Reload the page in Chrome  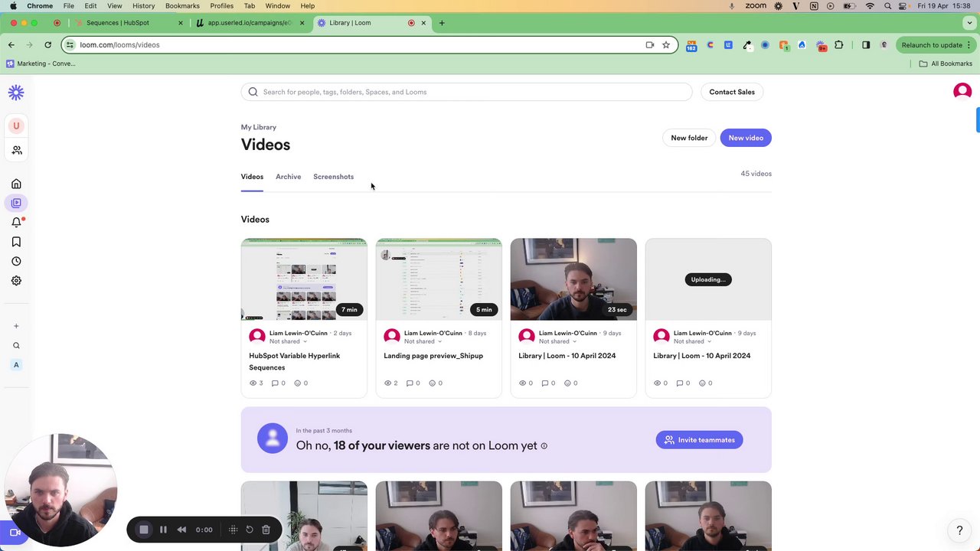(47, 45)
